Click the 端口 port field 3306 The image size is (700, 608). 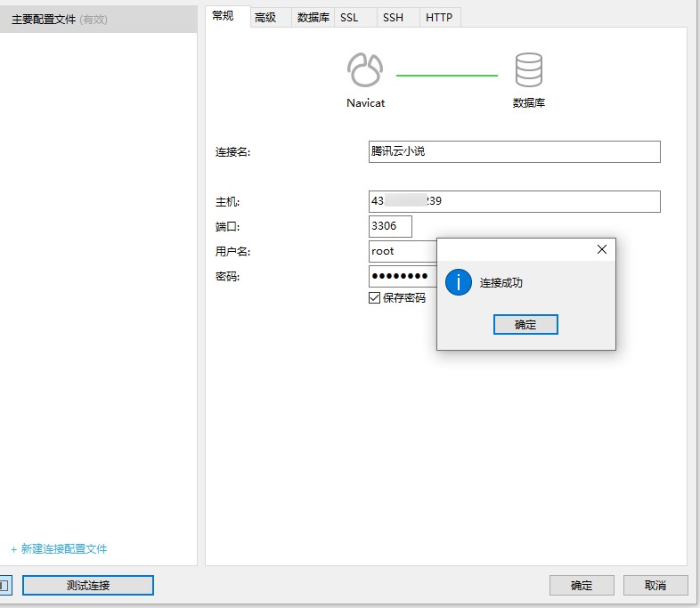pyautogui.click(x=390, y=226)
